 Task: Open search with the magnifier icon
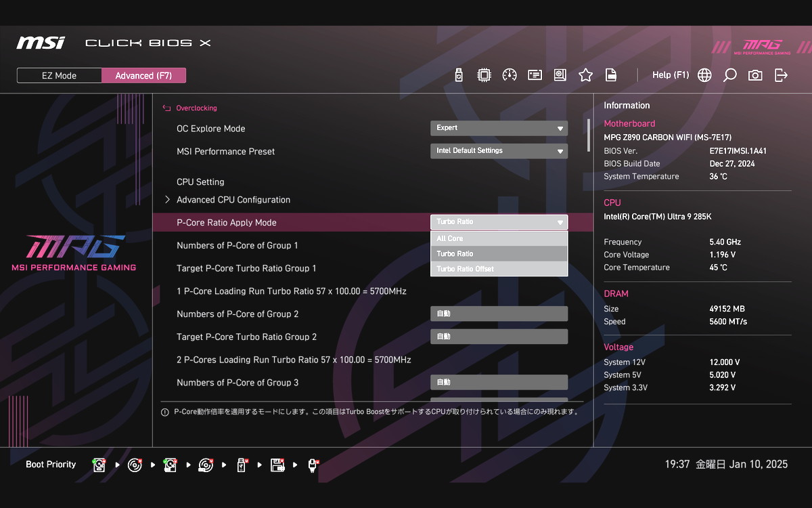(729, 75)
